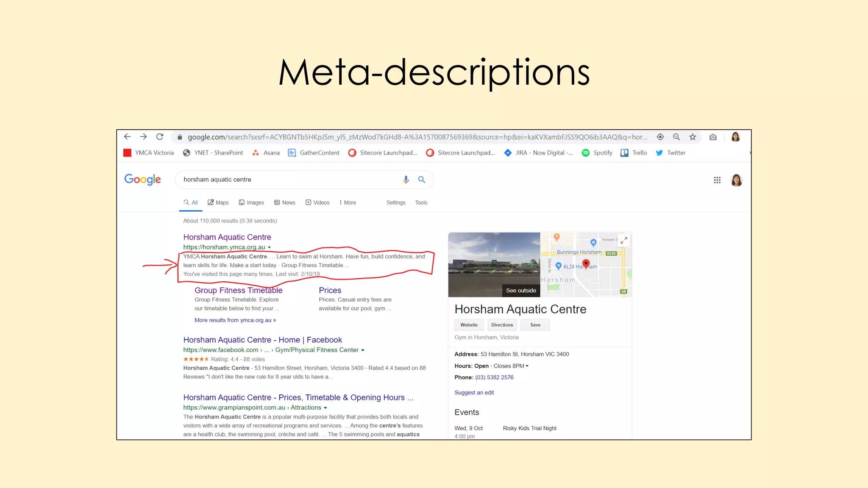868x488 pixels.
Task: Switch to the Maps tab
Action: pos(218,202)
